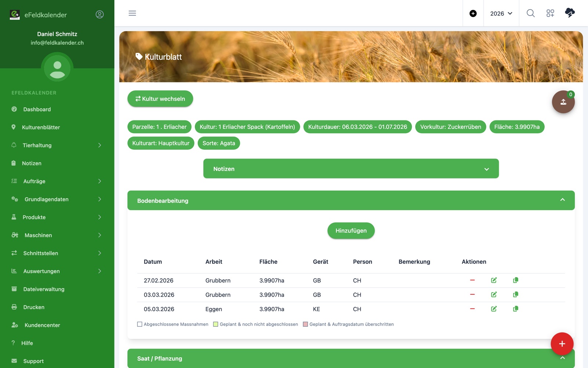Click the Saat / Pflanzung section header
Image resolution: width=588 pixels, height=368 pixels.
coord(351,358)
